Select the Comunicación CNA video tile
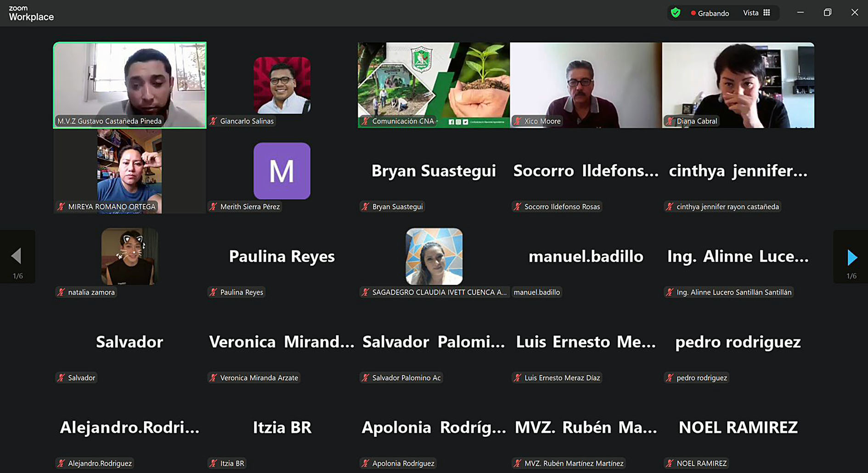Viewport: 868px width, 473px height. click(x=434, y=85)
